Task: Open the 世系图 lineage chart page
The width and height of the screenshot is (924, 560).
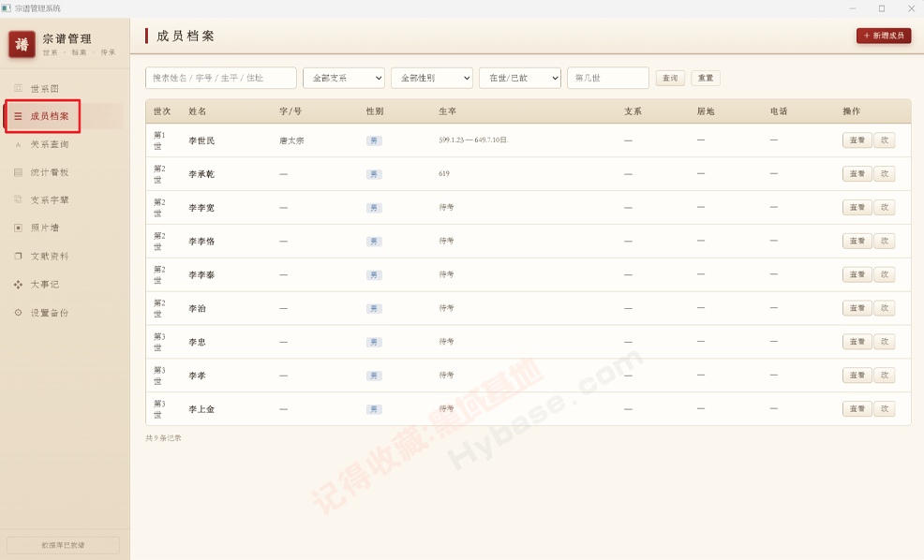Action: 44,89
